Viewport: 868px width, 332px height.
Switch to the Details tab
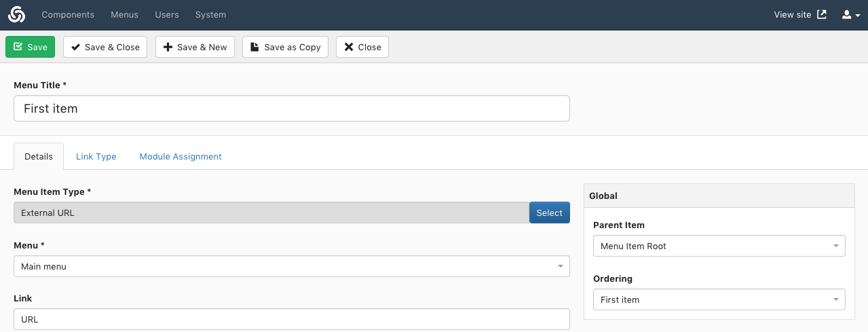(39, 156)
